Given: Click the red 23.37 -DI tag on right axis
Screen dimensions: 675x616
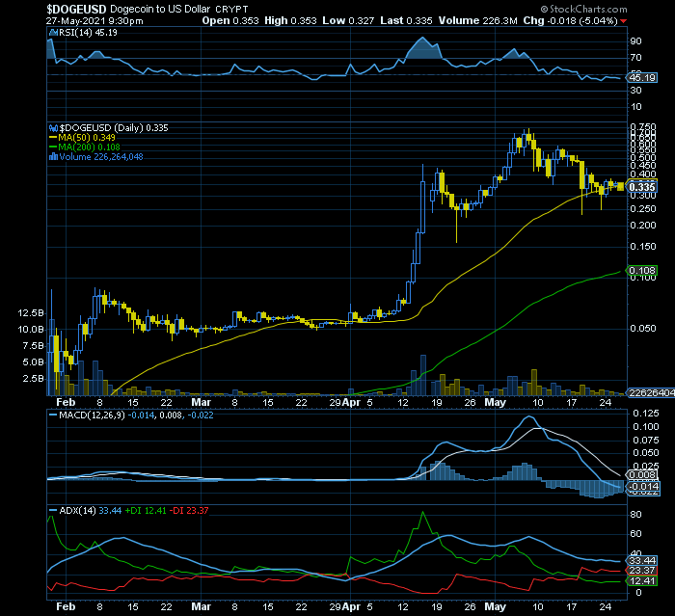Looking at the screenshot, I should tap(642, 571).
